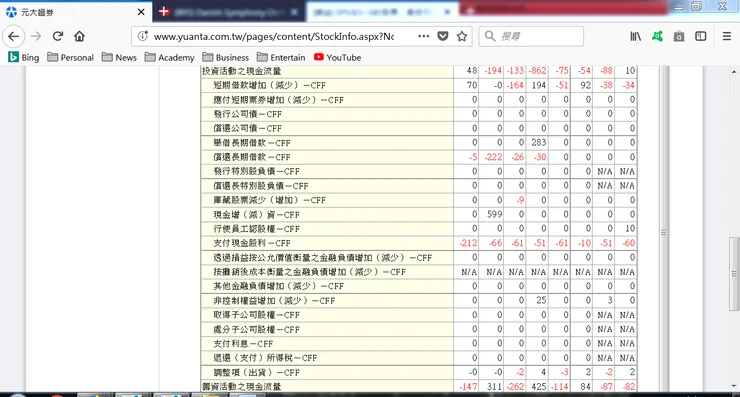Open the News bookmarks folder
Image resolution: width=740 pixels, height=397 pixels.
119,57
